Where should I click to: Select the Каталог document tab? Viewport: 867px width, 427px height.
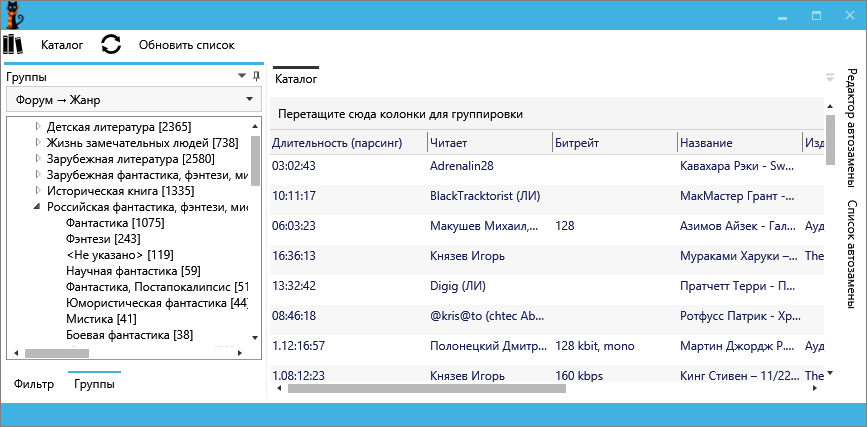[x=296, y=79]
